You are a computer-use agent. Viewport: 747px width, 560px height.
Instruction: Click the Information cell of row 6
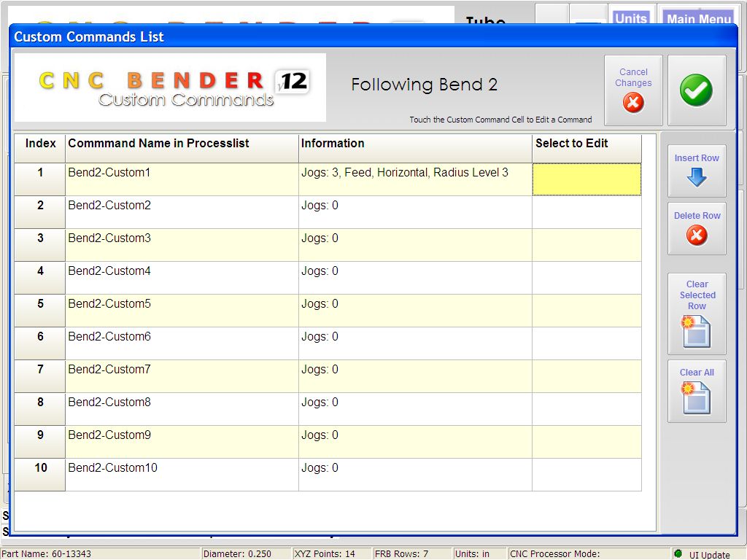click(x=415, y=343)
